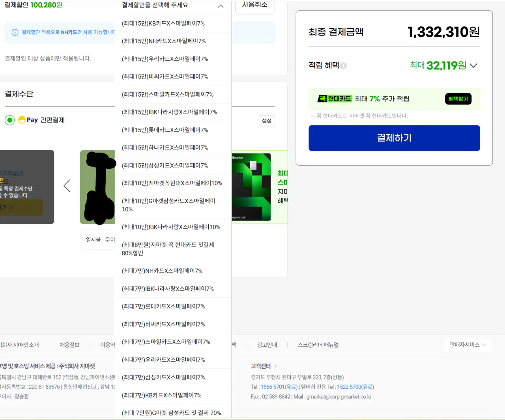Pick (최대15만)스마일카드X스마일페이7% option
Screen dimensions: 505x420
173,94
